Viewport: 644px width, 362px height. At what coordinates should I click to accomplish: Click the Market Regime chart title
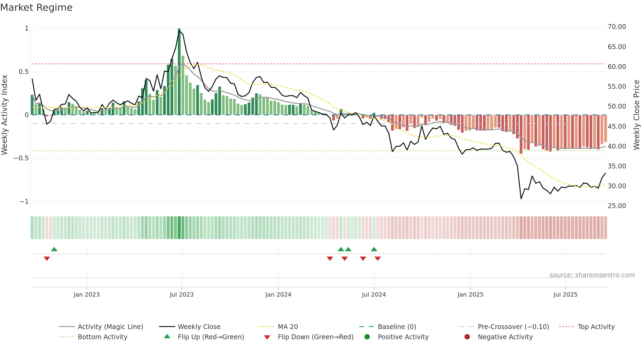(x=36, y=8)
